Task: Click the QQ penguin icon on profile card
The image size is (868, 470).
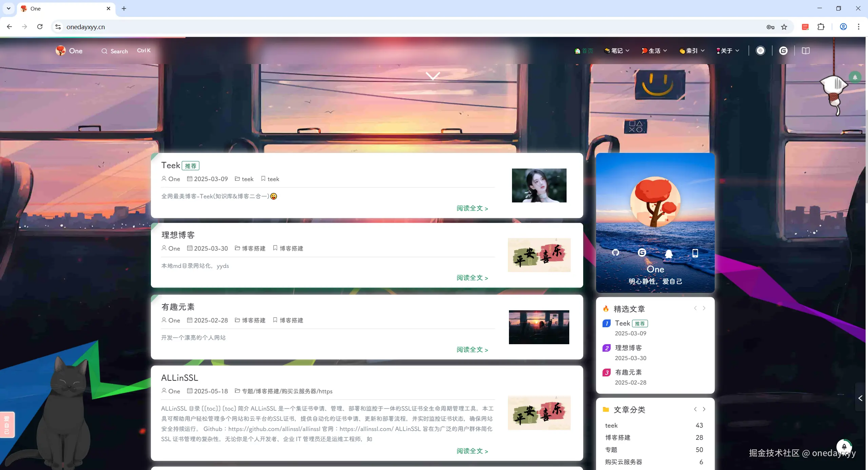Action: tap(668, 253)
